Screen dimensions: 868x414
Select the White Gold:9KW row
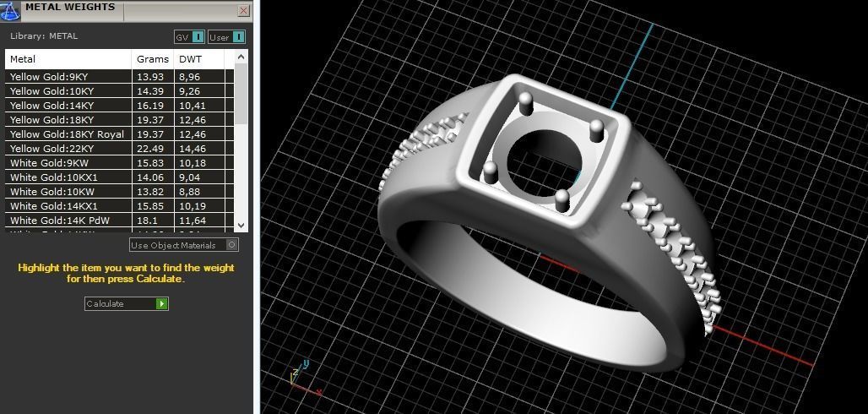pyautogui.click(x=120, y=163)
